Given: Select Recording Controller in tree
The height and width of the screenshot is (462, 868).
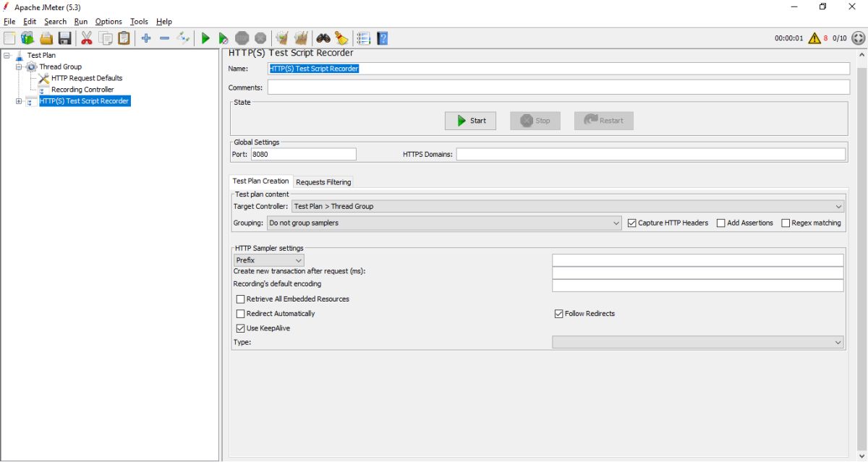Looking at the screenshot, I should pos(82,90).
